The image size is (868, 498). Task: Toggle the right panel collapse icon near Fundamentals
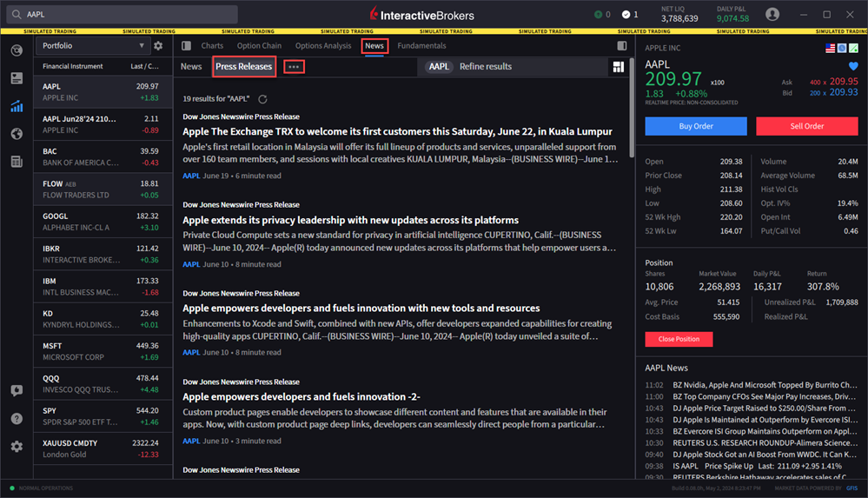point(622,46)
